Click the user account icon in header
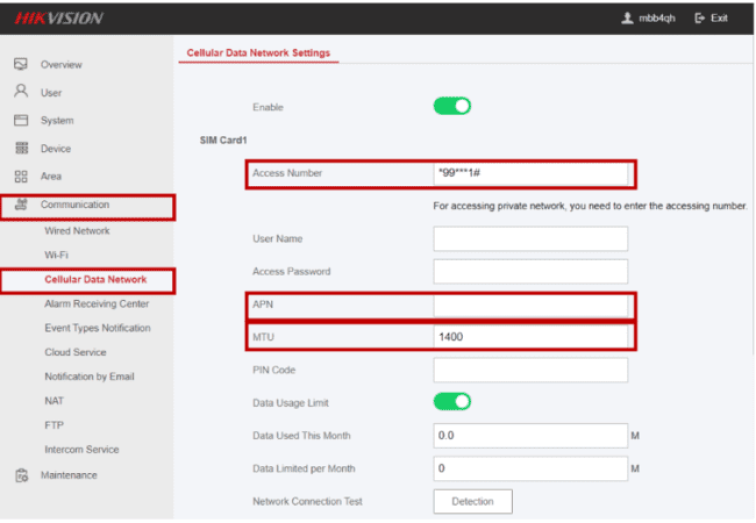The height and width of the screenshot is (523, 756). tap(627, 18)
